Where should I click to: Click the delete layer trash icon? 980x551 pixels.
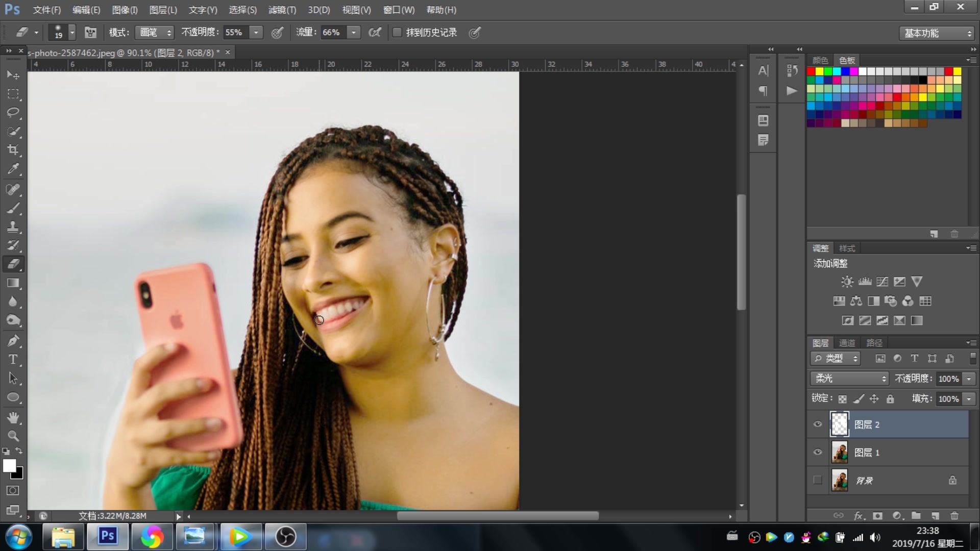(x=954, y=516)
